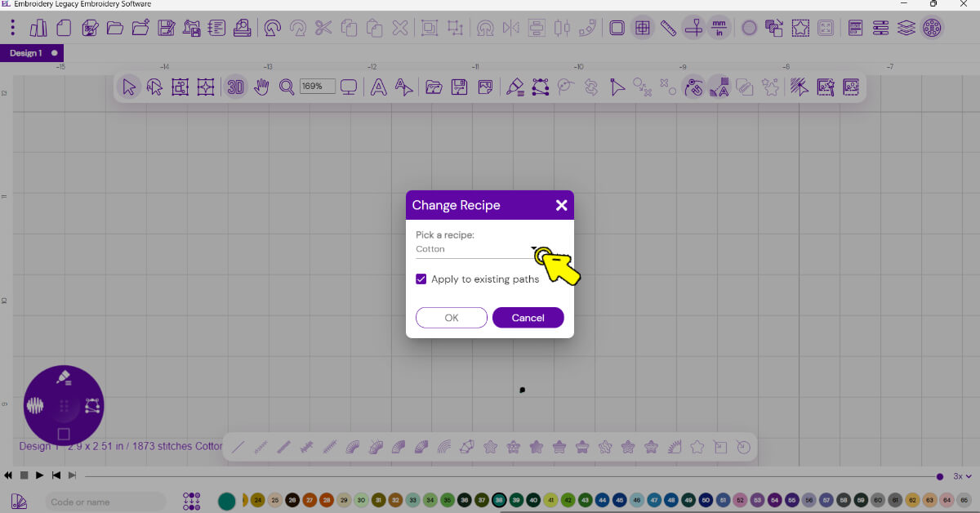Pick the paint bucket fill tool
This screenshot has height=513, width=980.
(514, 87)
